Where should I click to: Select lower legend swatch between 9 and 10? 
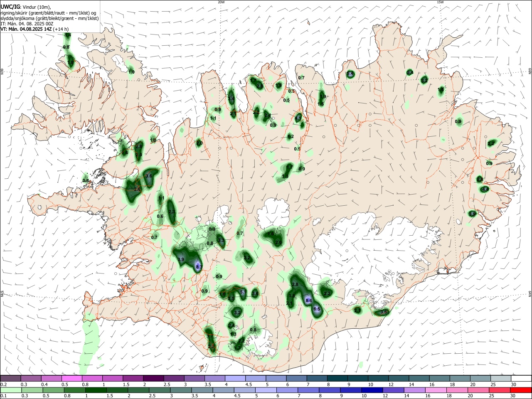351,390
